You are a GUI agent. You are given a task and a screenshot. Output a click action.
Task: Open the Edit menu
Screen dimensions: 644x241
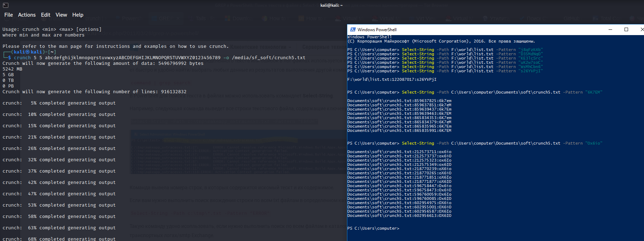46,15
